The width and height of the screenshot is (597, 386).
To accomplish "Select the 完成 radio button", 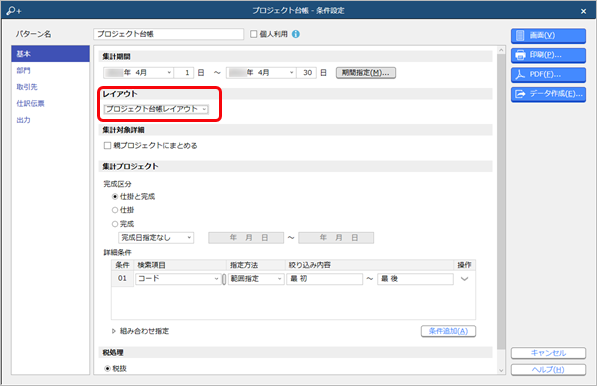I will (x=115, y=224).
